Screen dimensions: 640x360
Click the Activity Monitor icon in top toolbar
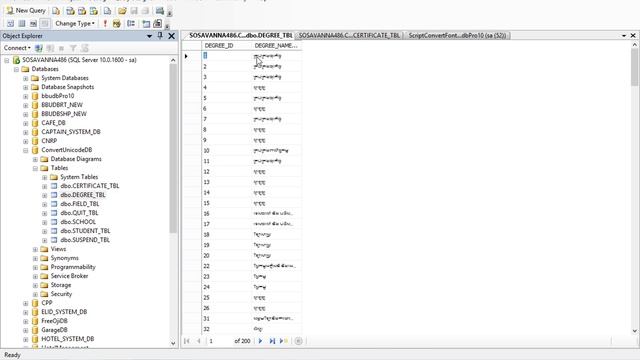(x=160, y=11)
